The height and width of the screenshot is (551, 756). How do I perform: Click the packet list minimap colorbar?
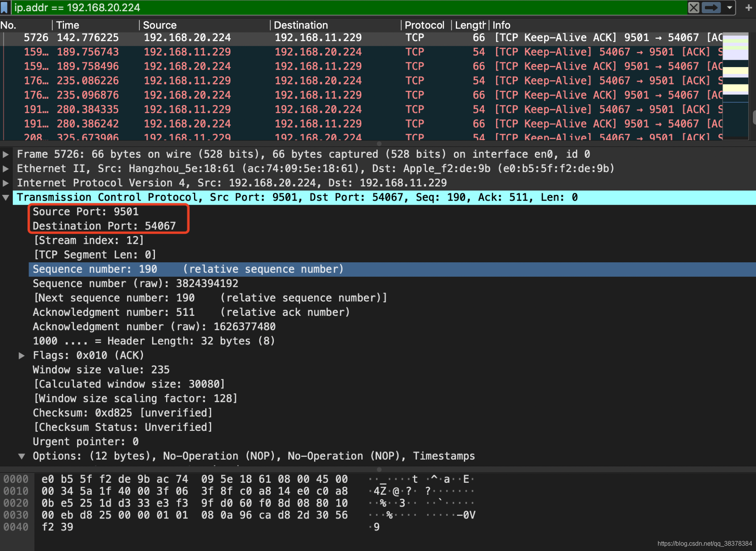(735, 85)
